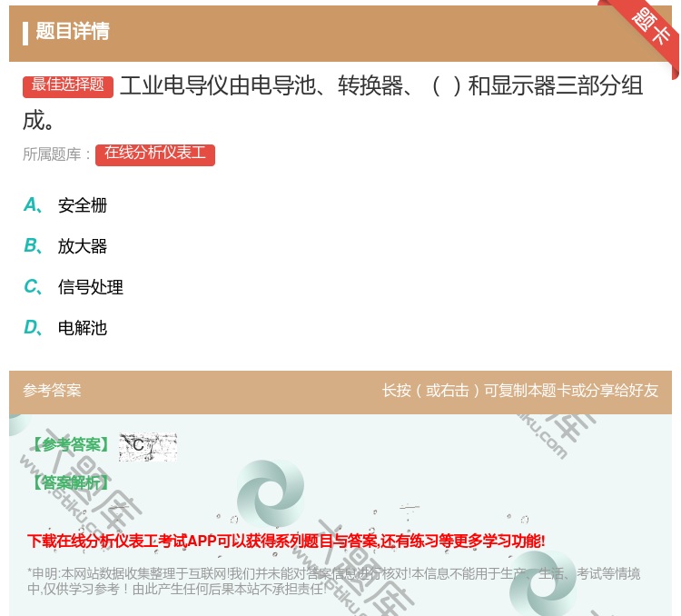Click the 【答案解析】 label
This screenshot has height=616, width=681.
(70, 482)
